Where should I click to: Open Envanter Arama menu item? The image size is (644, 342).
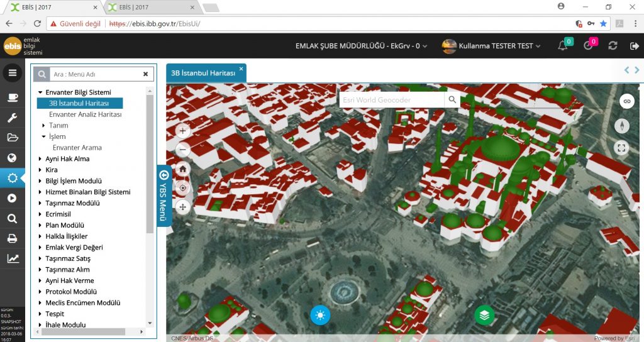click(x=77, y=148)
